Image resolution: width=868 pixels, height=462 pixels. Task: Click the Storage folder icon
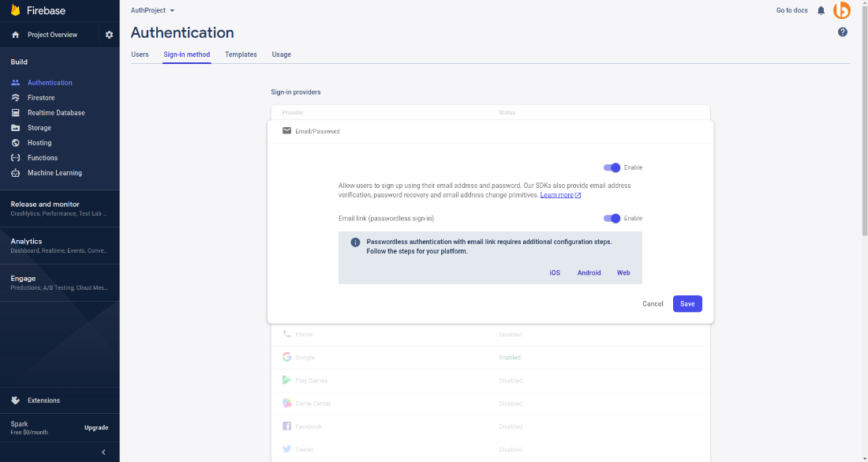tap(16, 127)
